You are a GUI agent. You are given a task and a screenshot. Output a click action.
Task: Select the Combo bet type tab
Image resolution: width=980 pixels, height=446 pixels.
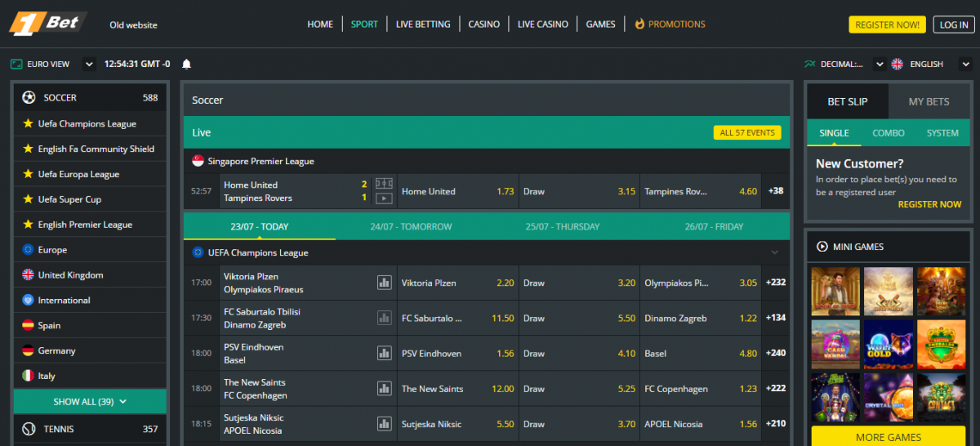888,133
